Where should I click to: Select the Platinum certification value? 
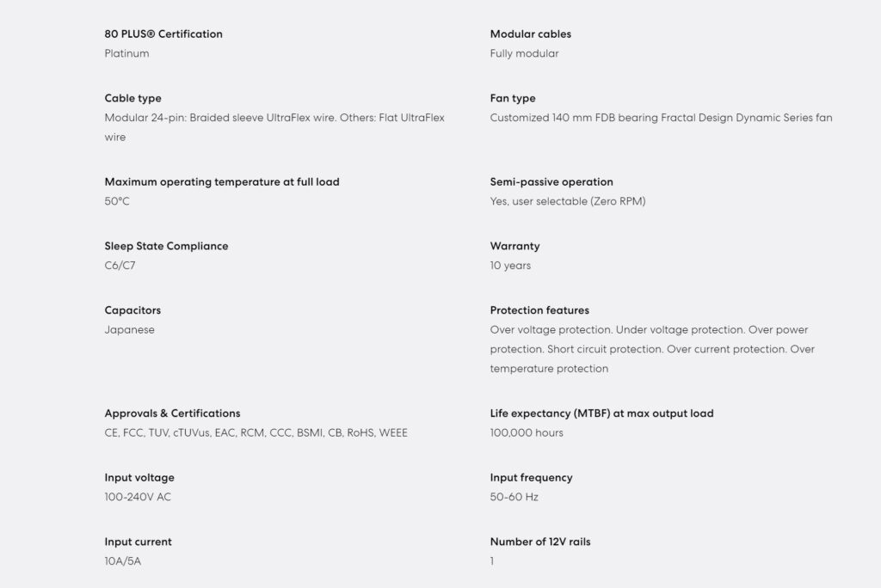coord(126,53)
